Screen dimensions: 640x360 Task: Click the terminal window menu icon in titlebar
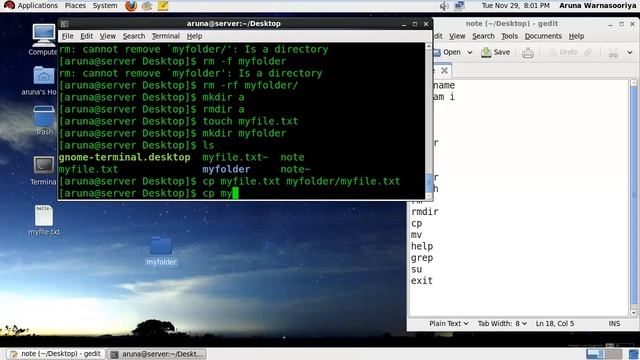[x=64, y=24]
